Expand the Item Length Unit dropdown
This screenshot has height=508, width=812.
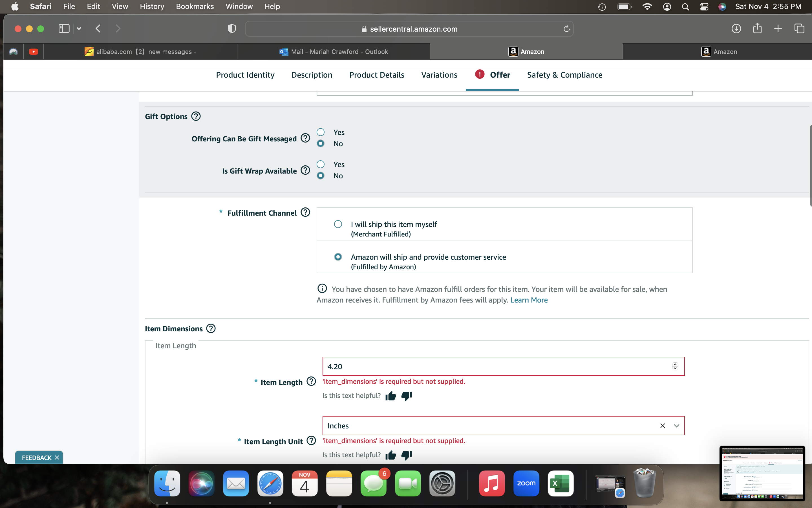[x=676, y=426]
